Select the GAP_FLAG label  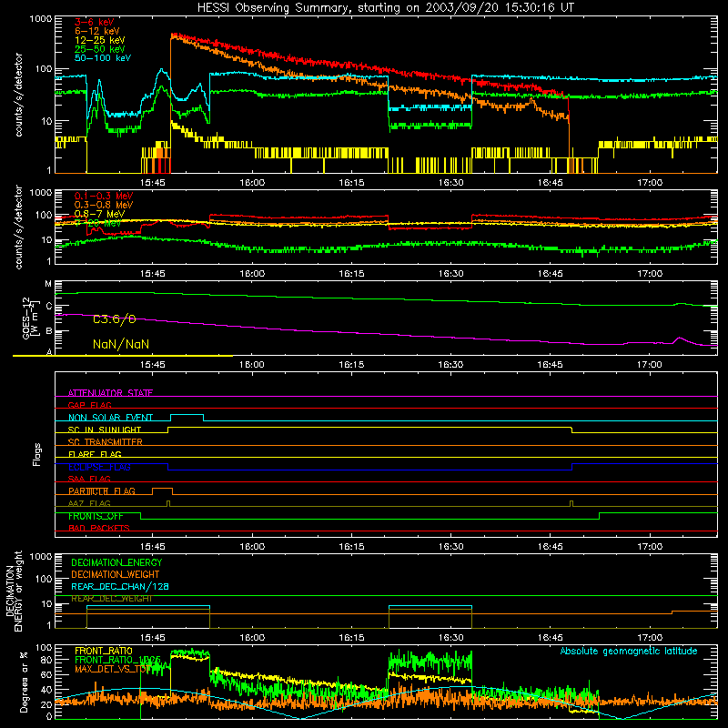pos(89,405)
